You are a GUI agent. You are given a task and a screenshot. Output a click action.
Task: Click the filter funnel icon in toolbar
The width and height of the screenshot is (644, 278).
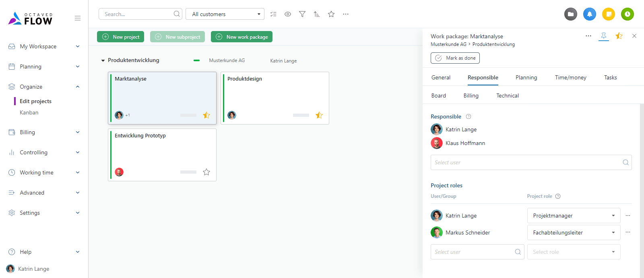pyautogui.click(x=302, y=14)
